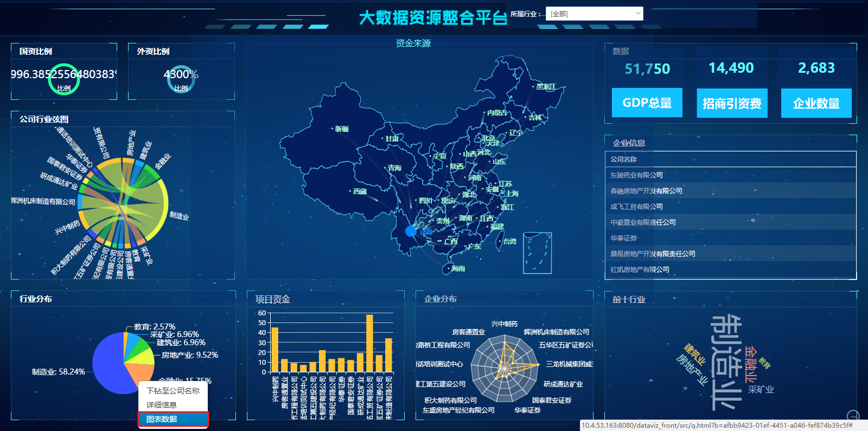This screenshot has height=431, width=868.
Task: Click the South China Sea inset box
Action: coord(537,253)
